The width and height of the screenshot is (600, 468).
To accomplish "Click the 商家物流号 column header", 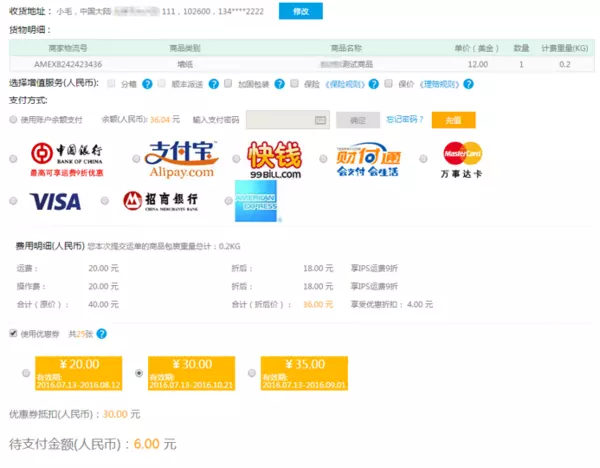I will point(68,48).
